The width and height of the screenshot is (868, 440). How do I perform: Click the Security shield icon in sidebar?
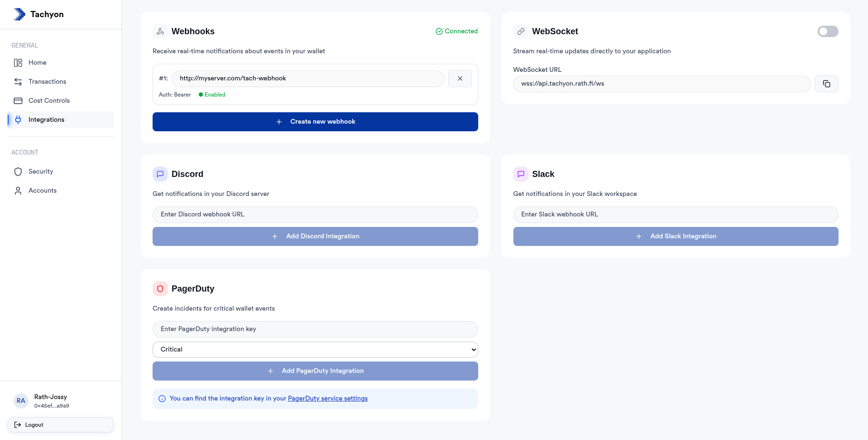(x=18, y=171)
